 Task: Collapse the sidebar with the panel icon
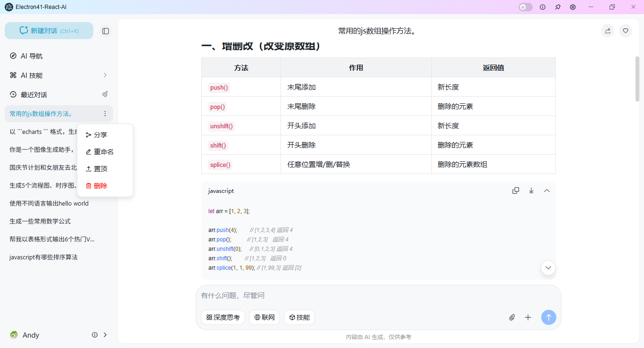106,31
